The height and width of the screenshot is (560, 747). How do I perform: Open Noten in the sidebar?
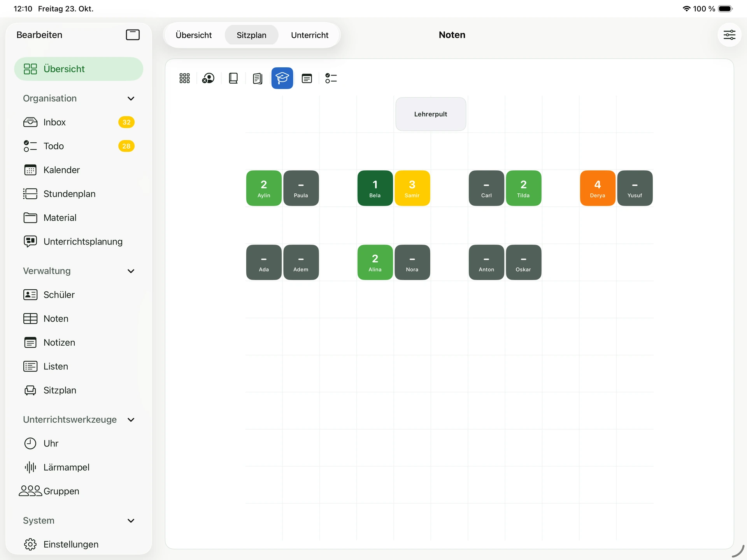(79, 318)
